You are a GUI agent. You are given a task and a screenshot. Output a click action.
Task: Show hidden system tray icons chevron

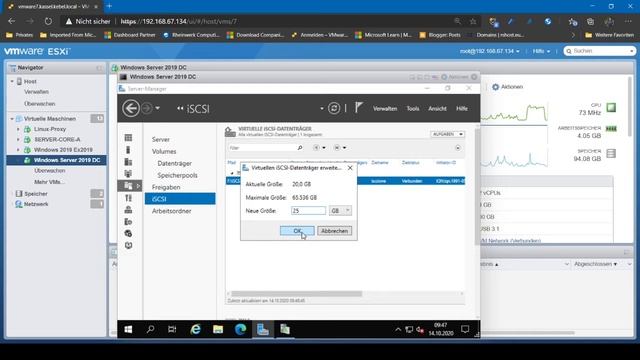[398, 329]
